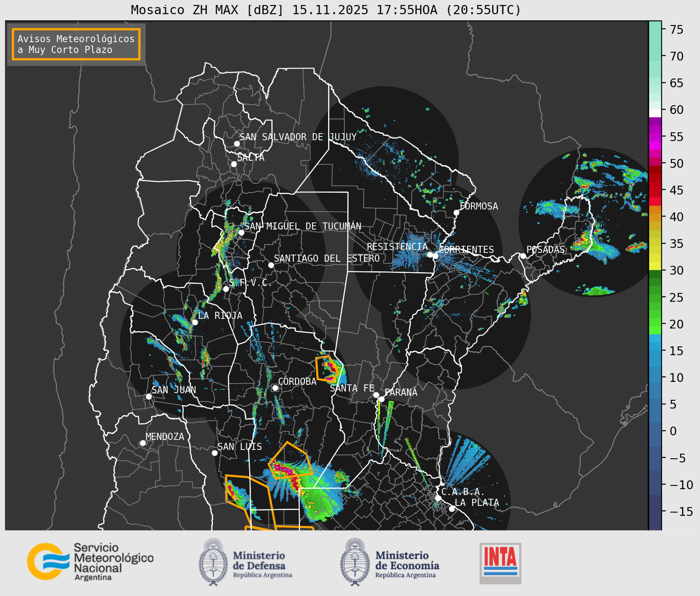The height and width of the screenshot is (596, 700).
Task: Click the Ministerio de Defensa logo
Action: [x=245, y=562]
